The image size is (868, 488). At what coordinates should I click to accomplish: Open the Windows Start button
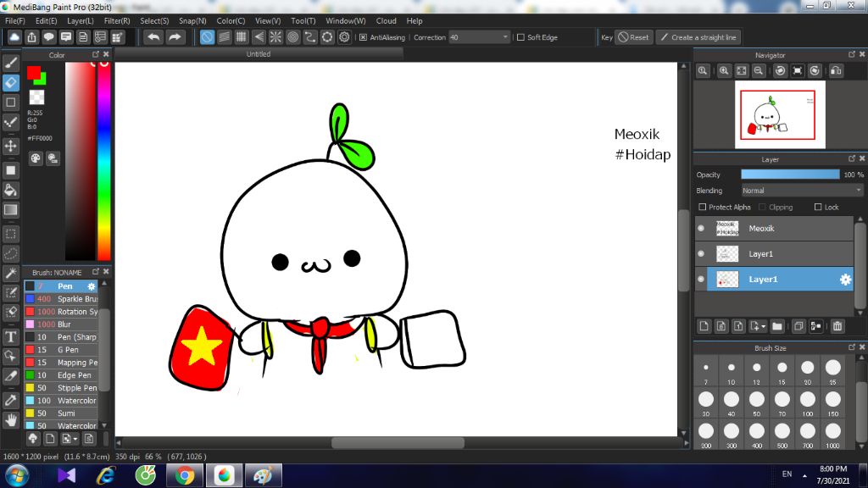pos(17,476)
